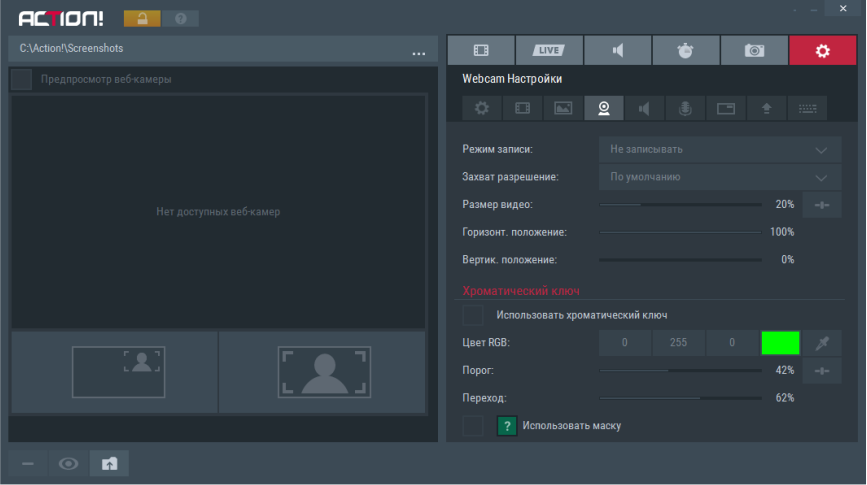Image resolution: width=867 pixels, height=485 pixels.
Task: Click the reset button beside Размер видео slider
Action: (822, 205)
